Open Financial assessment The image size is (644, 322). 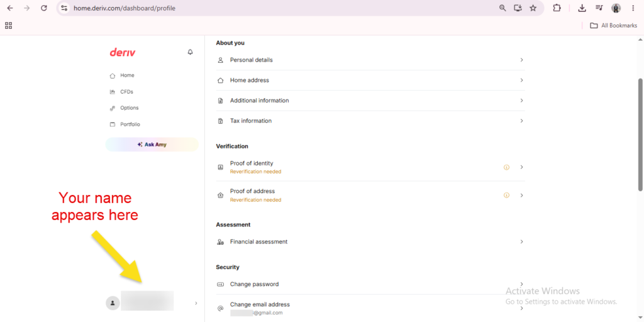click(x=370, y=242)
